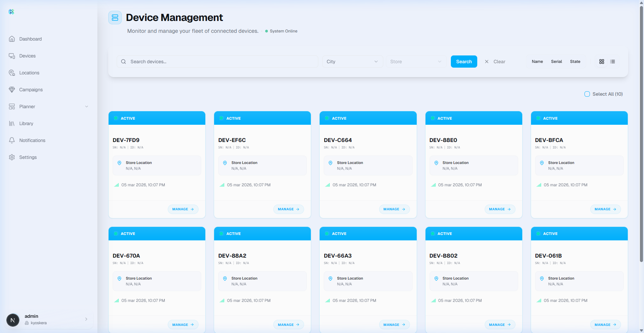Click the search magnifier icon
This screenshot has height=333, width=644.
click(x=123, y=62)
